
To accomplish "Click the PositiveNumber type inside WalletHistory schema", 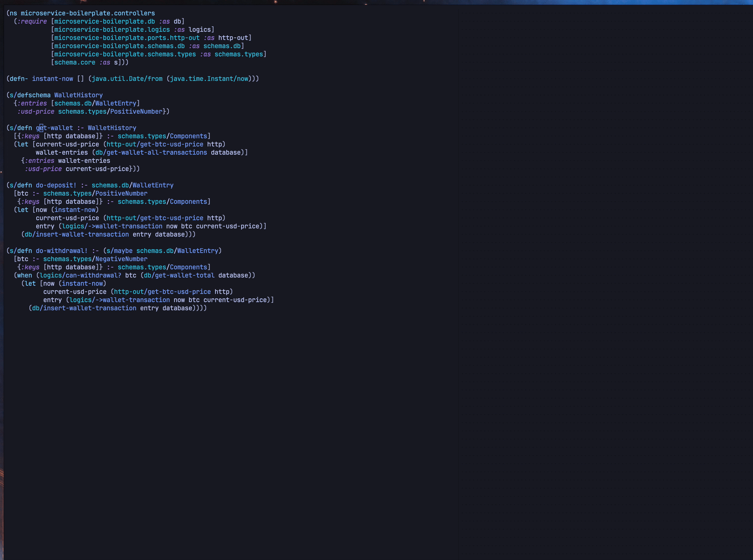I will (136, 111).
